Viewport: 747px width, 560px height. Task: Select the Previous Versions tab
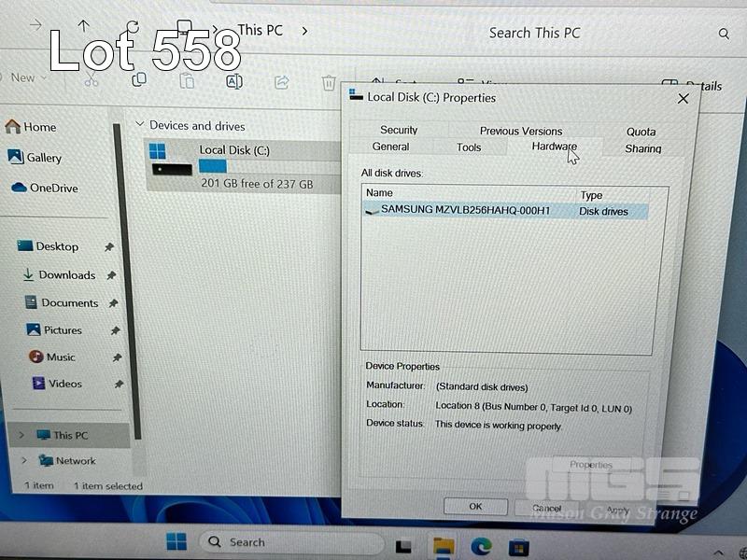point(520,132)
